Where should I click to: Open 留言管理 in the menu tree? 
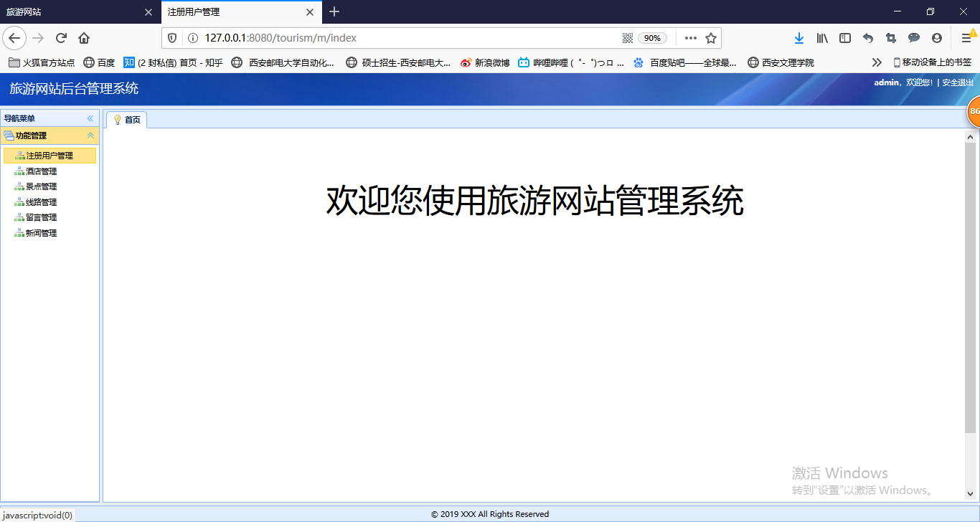click(41, 217)
